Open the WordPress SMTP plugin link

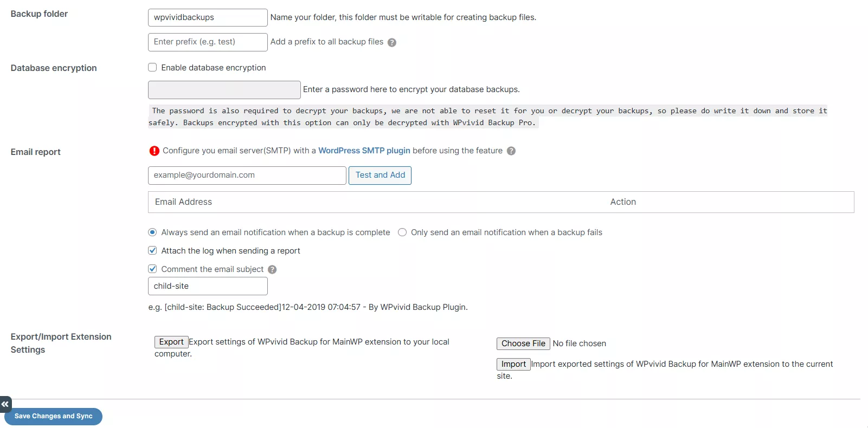coord(364,151)
